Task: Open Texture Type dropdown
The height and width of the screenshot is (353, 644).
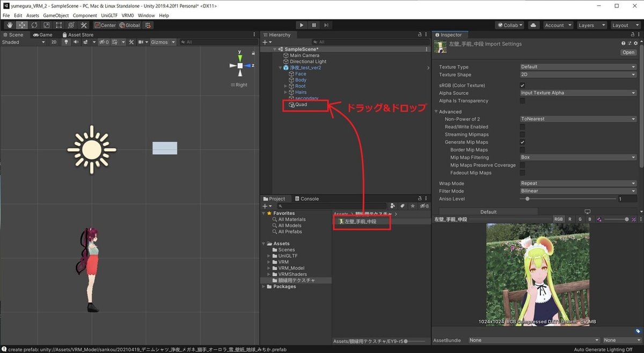Action: pos(578,67)
